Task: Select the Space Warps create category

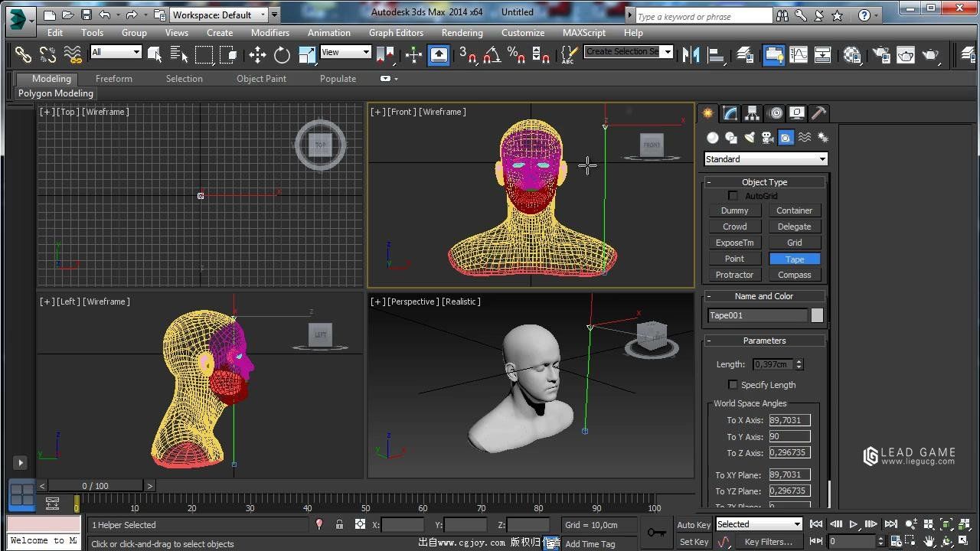Action: [805, 138]
